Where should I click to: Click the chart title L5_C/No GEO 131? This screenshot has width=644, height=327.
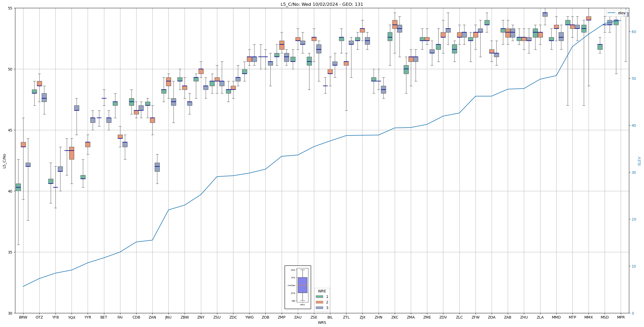(x=322, y=4)
